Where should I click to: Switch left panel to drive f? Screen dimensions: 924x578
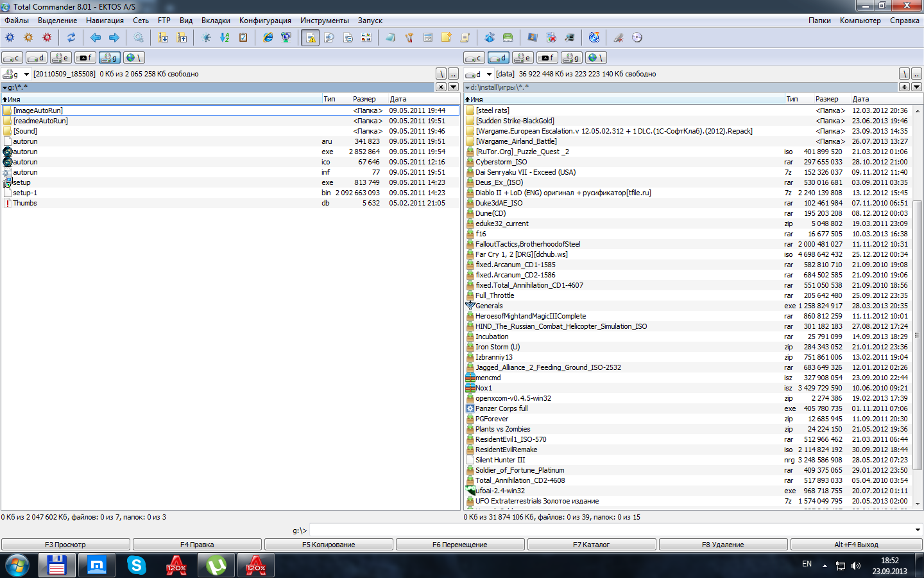pyautogui.click(x=85, y=58)
